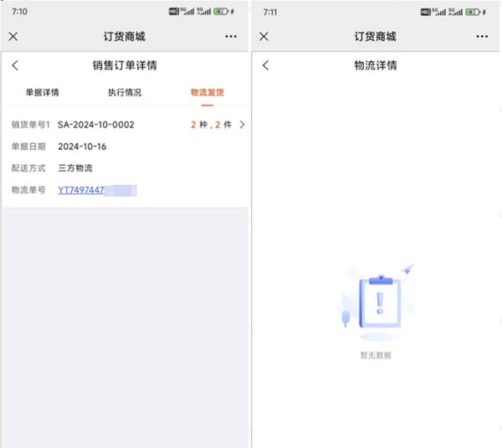This screenshot has height=448, width=502.
Task: Tap the 2 种, 2 件 quantity summary
Action: tap(210, 125)
